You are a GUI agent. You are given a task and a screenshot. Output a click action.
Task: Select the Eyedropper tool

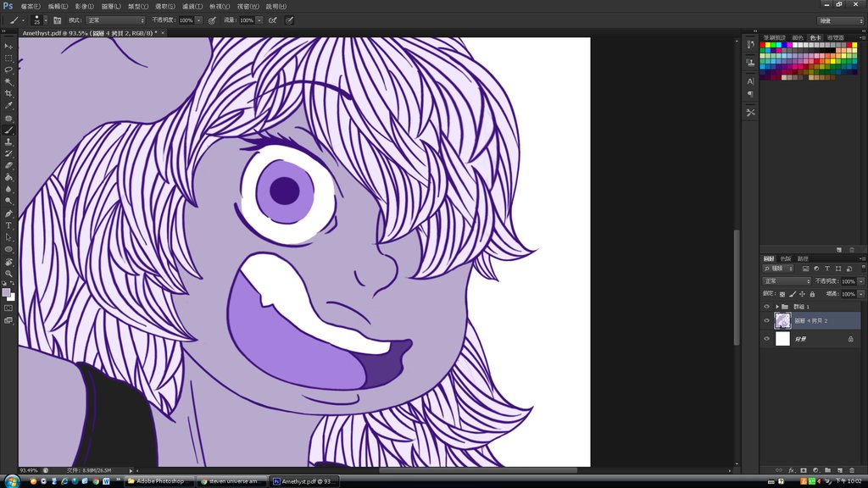click(x=8, y=106)
